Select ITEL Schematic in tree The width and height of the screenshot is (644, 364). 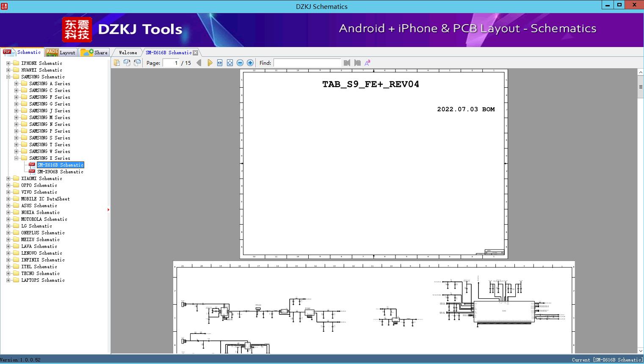39,267
